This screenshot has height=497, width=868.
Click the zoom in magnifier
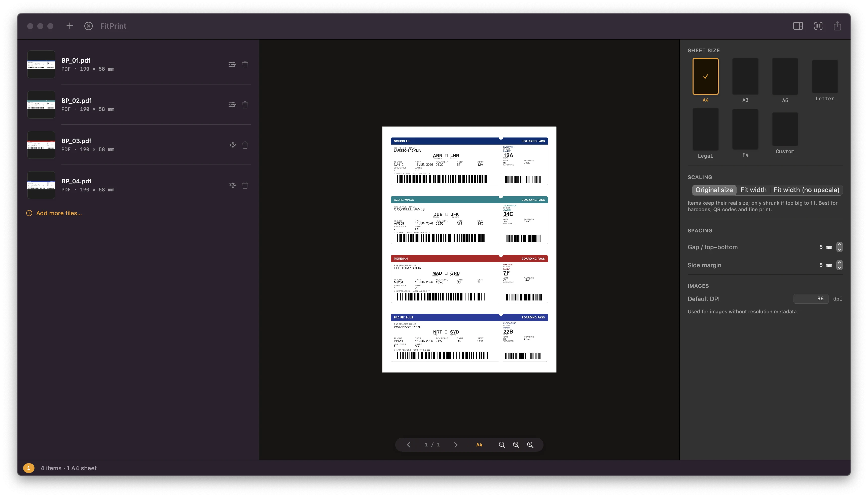[x=530, y=445]
